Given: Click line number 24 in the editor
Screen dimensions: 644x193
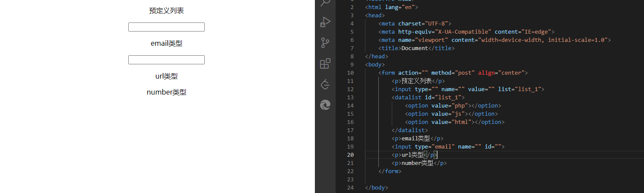Looking at the screenshot, I should click(350, 188).
